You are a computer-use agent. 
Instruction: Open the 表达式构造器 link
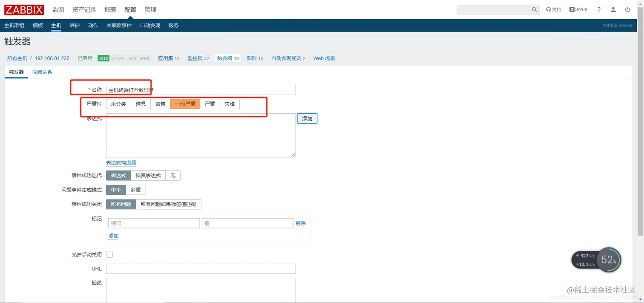121,163
